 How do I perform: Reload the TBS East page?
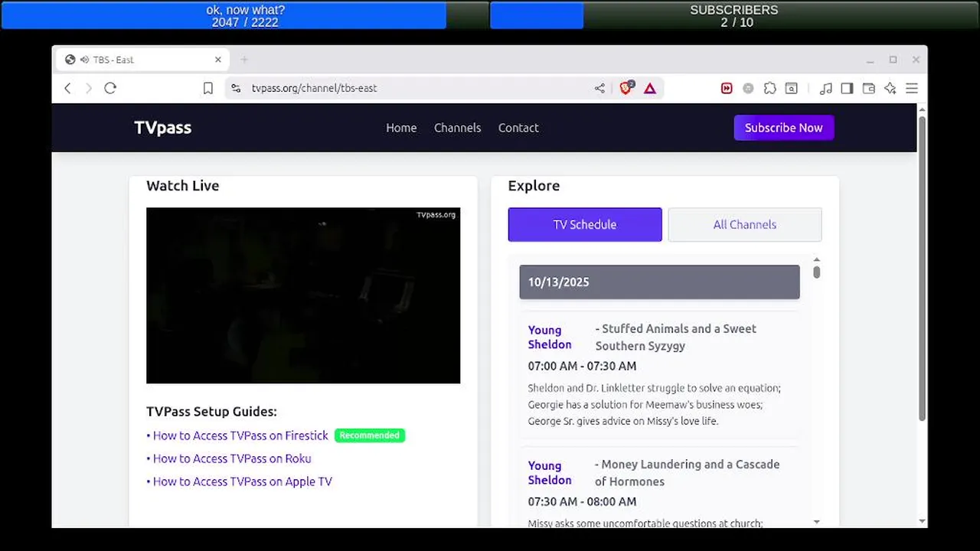click(110, 88)
